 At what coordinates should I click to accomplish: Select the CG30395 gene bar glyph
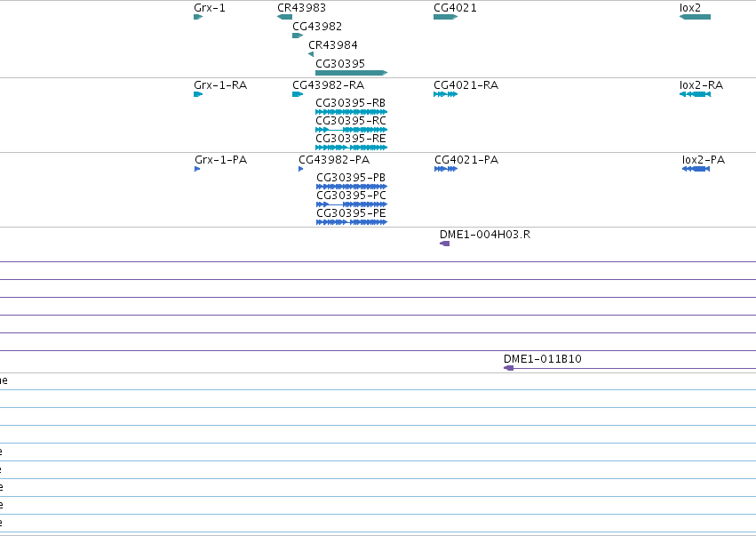(x=352, y=73)
